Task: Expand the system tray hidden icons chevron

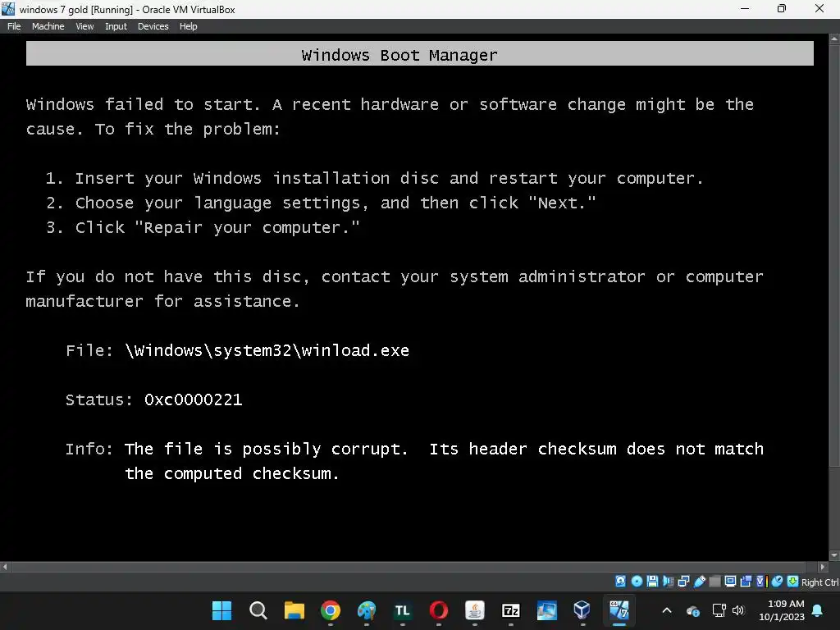Action: (667, 610)
